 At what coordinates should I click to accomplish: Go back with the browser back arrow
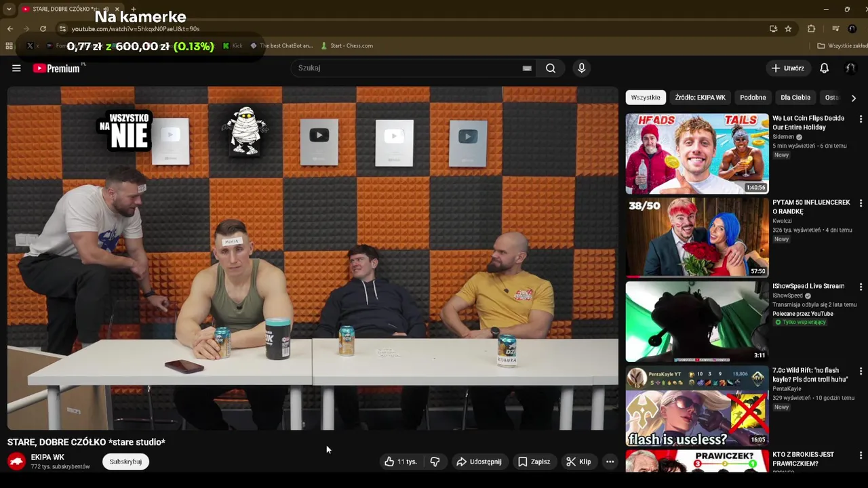[x=9, y=28]
